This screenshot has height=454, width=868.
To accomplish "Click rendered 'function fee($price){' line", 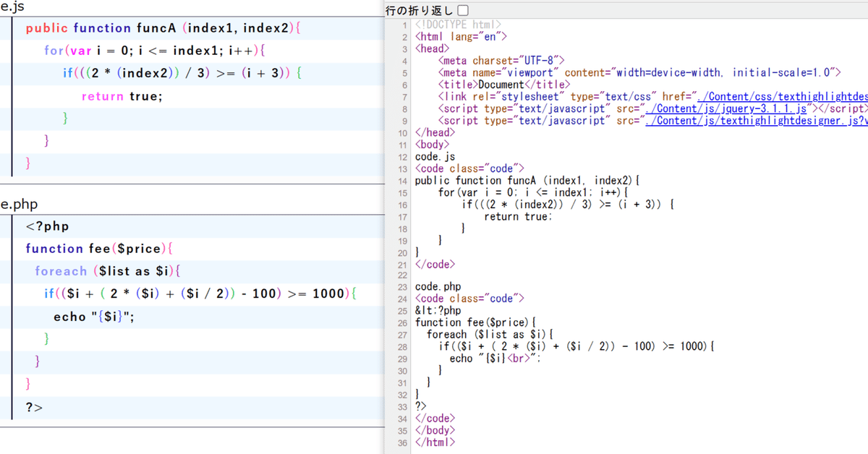I will (99, 249).
